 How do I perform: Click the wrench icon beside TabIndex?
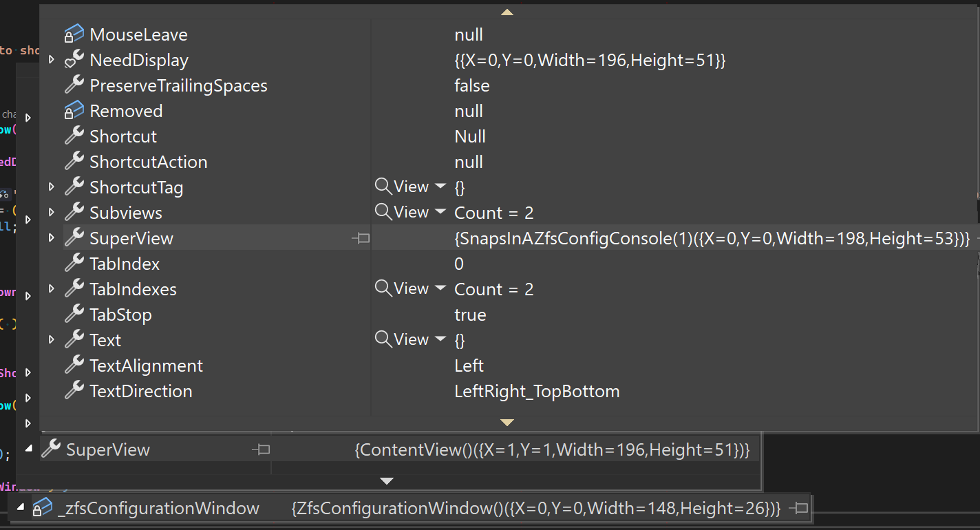(74, 263)
